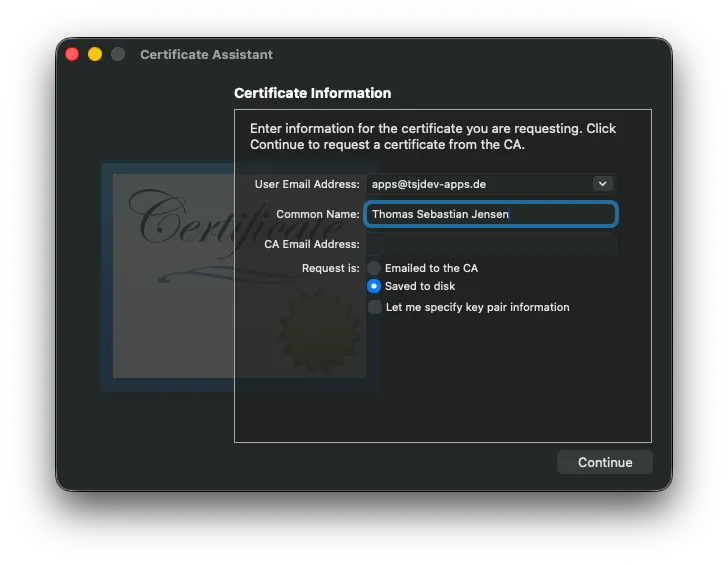Click into the Common Name field

pyautogui.click(x=491, y=214)
